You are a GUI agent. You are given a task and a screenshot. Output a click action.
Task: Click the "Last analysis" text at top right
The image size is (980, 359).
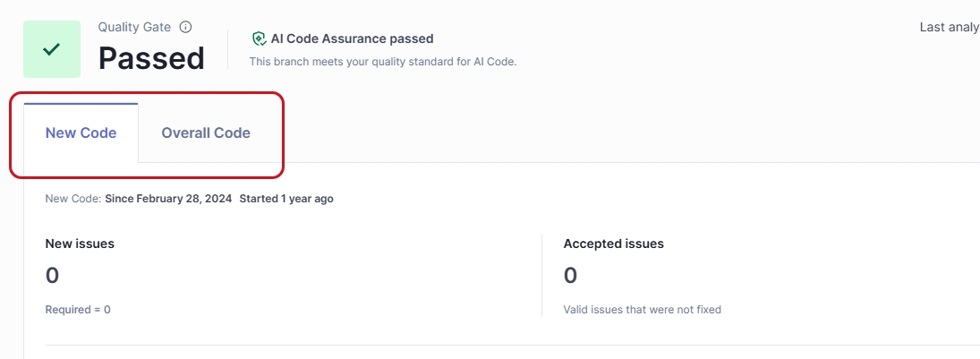click(949, 27)
